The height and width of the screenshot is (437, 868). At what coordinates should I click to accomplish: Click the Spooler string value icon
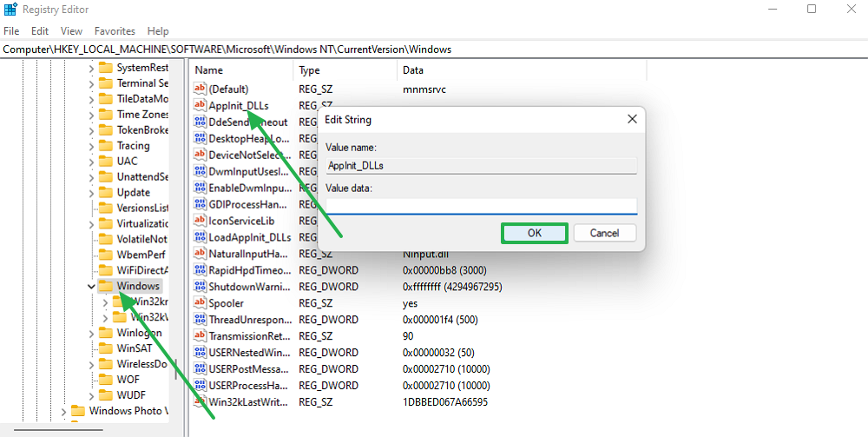click(200, 303)
